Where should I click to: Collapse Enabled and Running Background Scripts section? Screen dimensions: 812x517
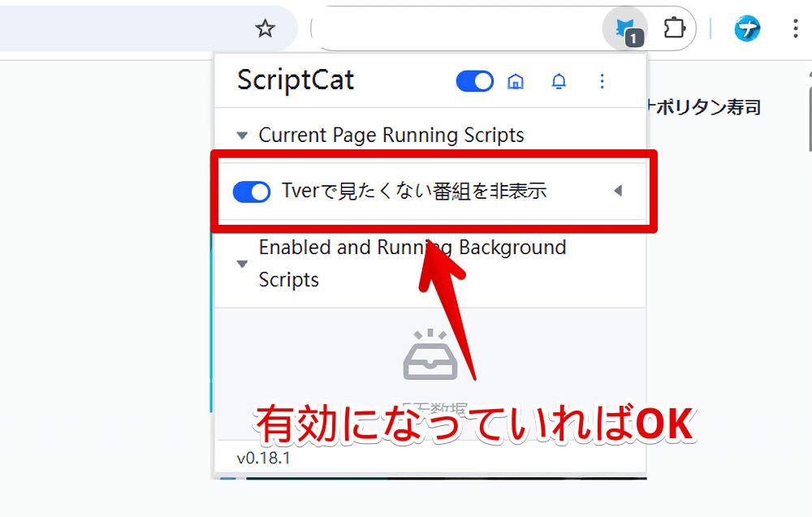[242, 264]
